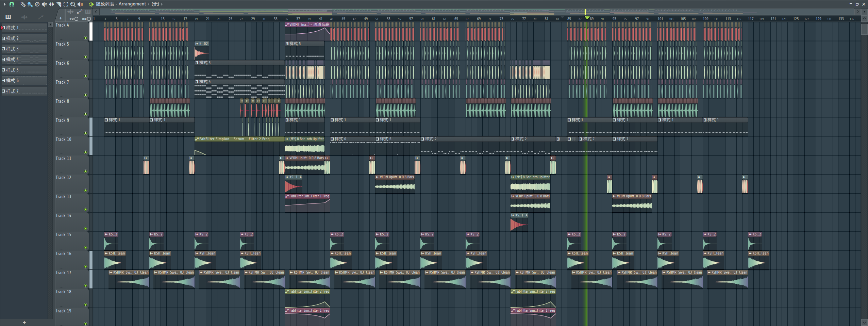The width and height of the screenshot is (868, 326).
Task: Click the playback speaker tool icon
Action: click(80, 4)
